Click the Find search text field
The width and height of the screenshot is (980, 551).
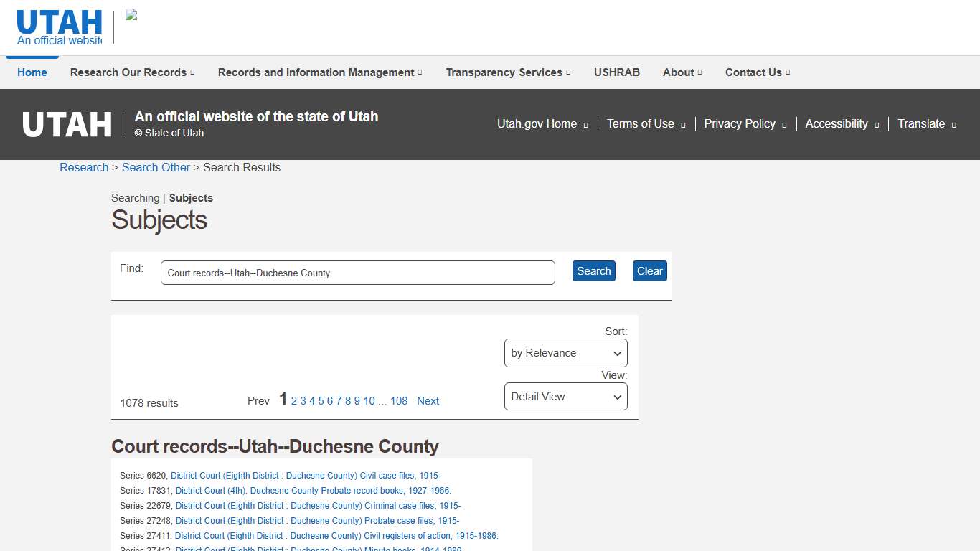pos(357,273)
